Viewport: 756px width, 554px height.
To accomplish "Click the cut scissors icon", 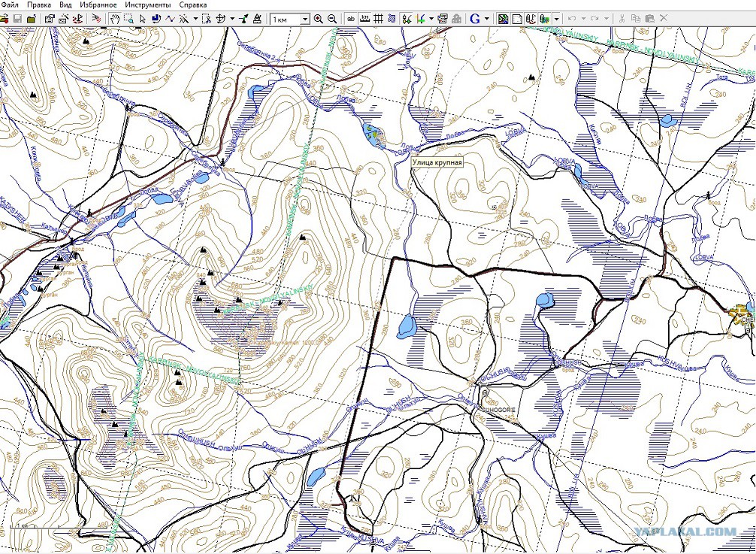I will pyautogui.click(x=622, y=19).
